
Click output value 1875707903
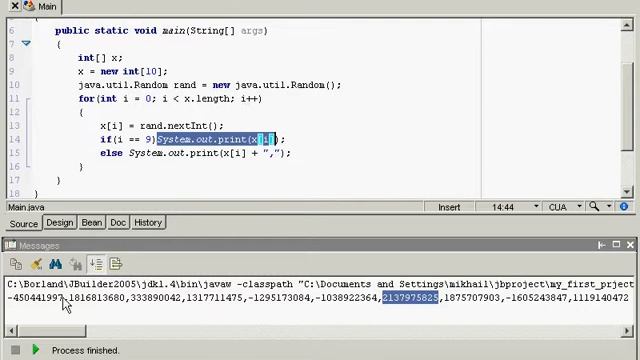click(x=472, y=298)
